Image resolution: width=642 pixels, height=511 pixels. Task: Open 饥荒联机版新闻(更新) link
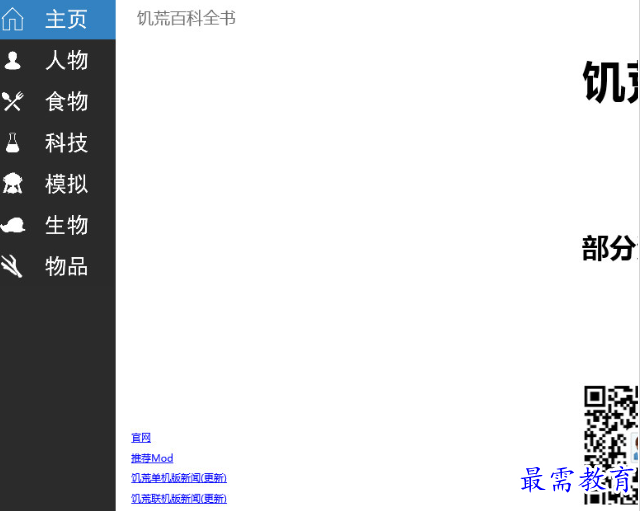[x=179, y=498]
